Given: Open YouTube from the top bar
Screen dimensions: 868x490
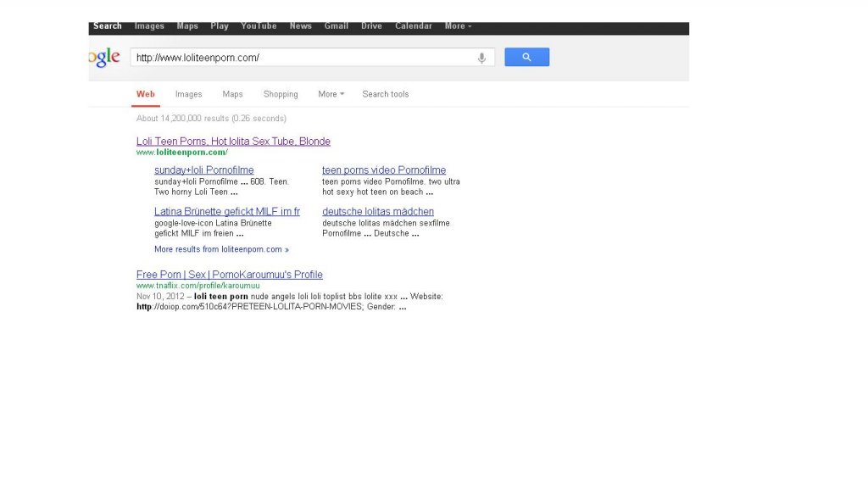Looking at the screenshot, I should [259, 26].
